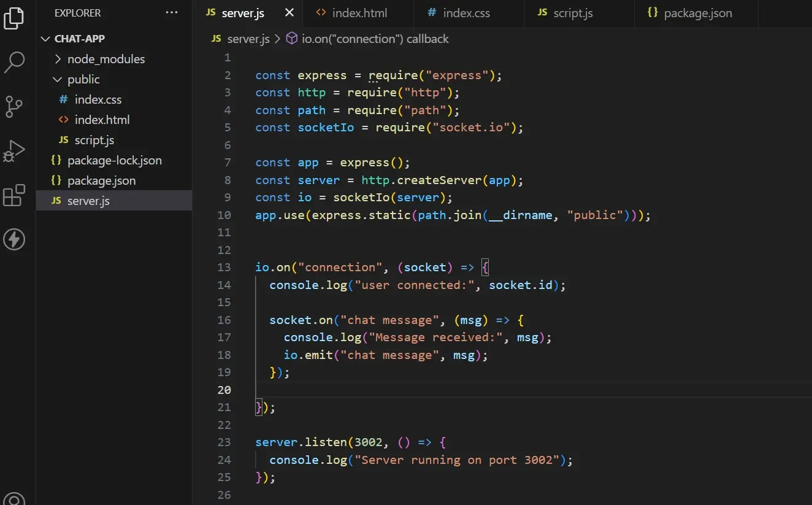
Task: Click the JS icon beside script.js in tree
Action: (63, 140)
